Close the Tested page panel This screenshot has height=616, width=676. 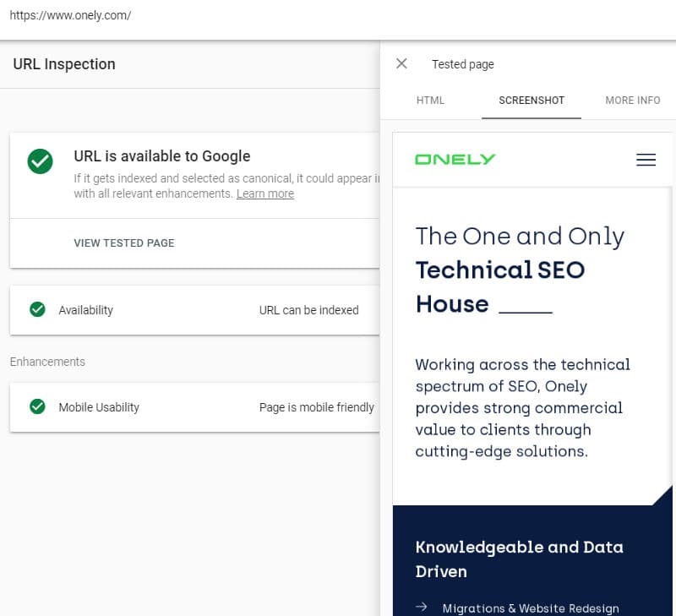pyautogui.click(x=401, y=64)
